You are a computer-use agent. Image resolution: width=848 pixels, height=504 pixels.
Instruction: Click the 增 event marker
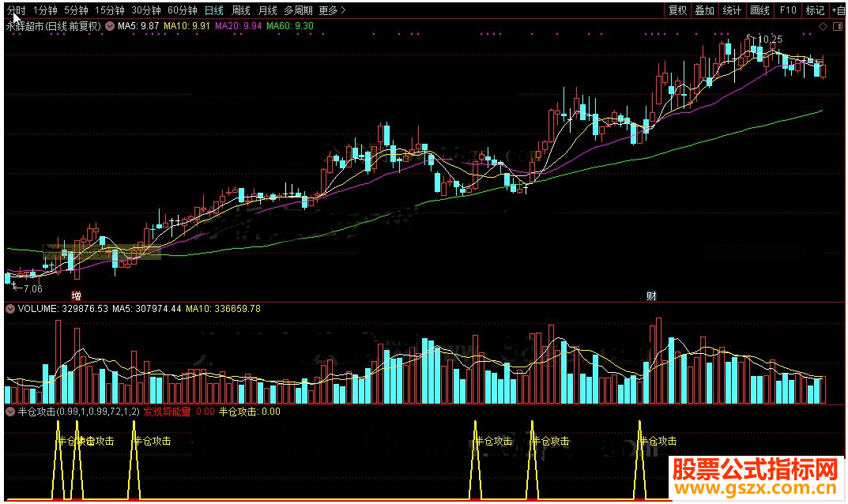tap(76, 295)
